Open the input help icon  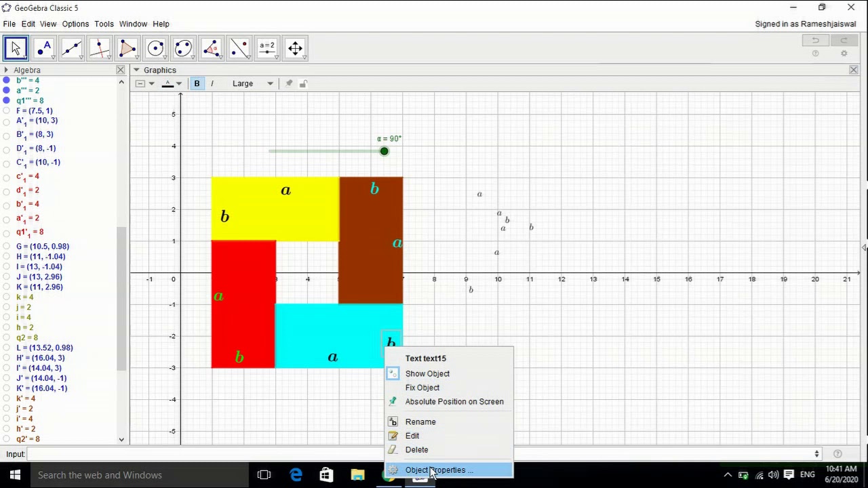(x=837, y=454)
